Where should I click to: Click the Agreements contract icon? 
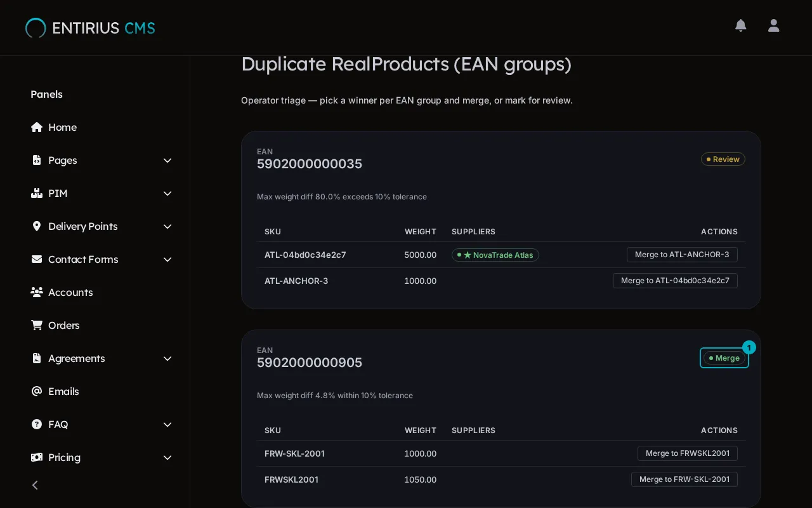tap(37, 358)
